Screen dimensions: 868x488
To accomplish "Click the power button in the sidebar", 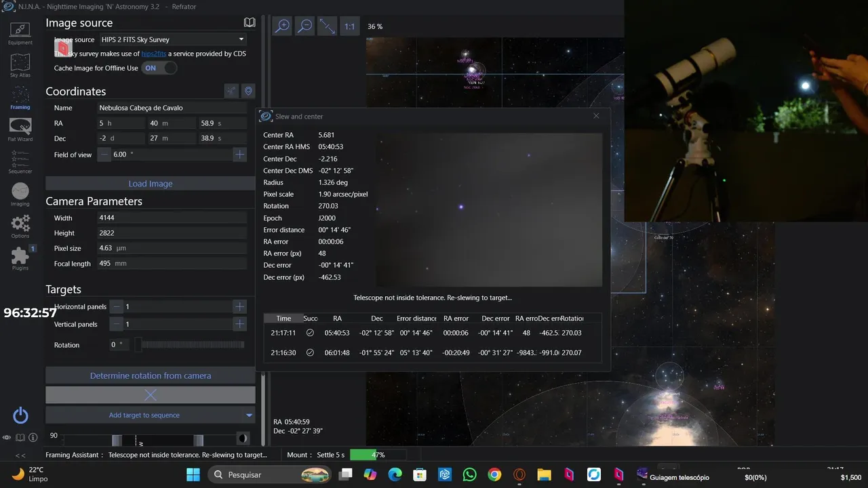I will tap(20, 415).
